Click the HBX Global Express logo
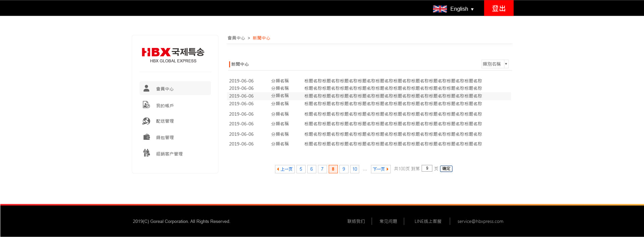Screen dimensions: 644x237 pos(173,55)
